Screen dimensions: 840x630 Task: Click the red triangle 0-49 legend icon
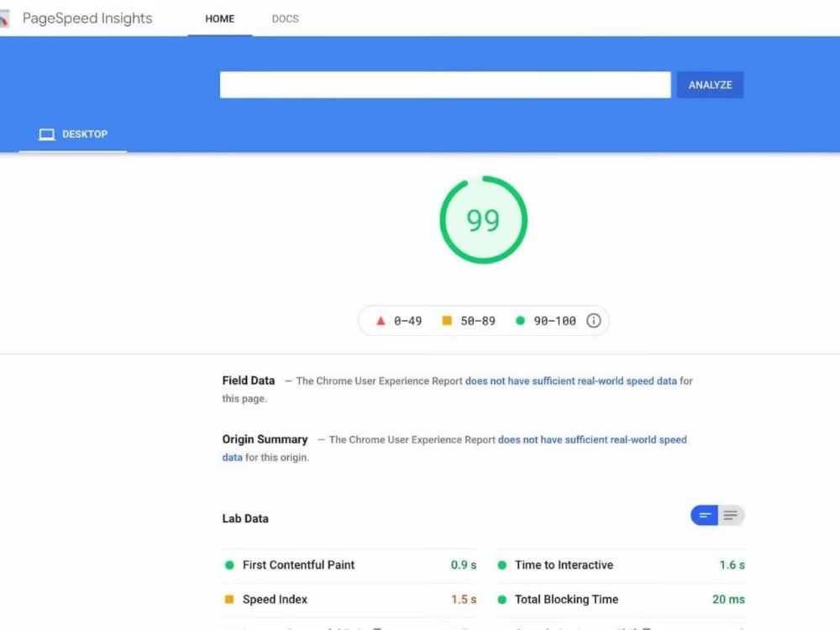pyautogui.click(x=381, y=320)
